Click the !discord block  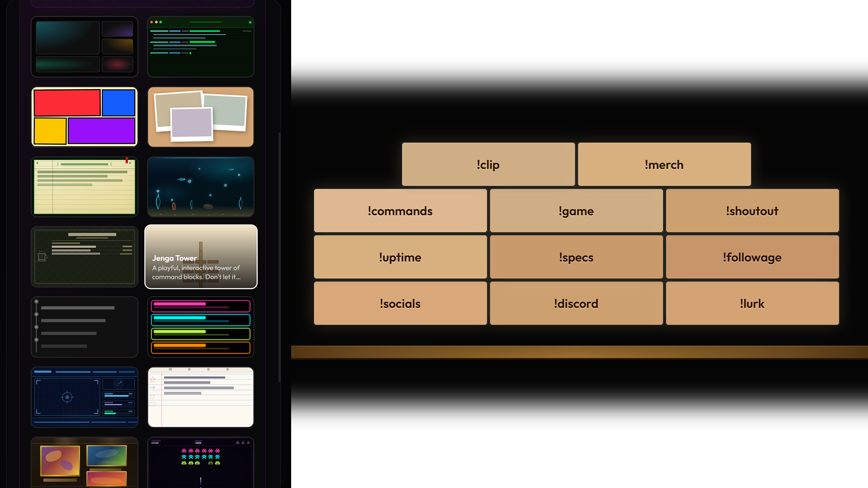coord(576,304)
